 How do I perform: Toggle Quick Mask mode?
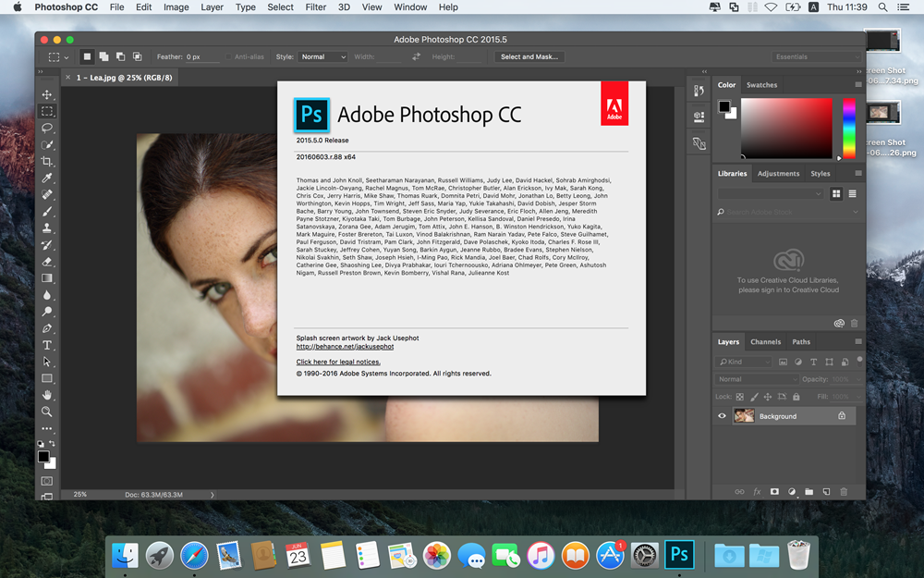tap(46, 481)
